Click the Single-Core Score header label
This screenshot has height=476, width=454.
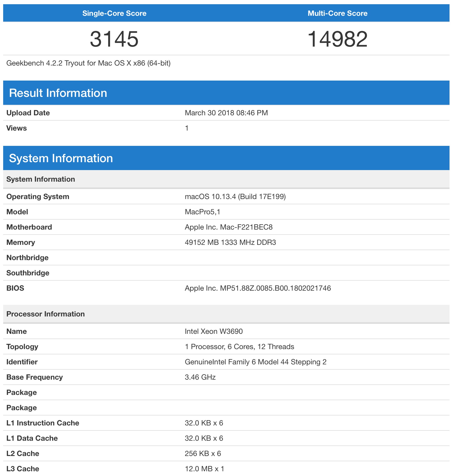tap(114, 13)
